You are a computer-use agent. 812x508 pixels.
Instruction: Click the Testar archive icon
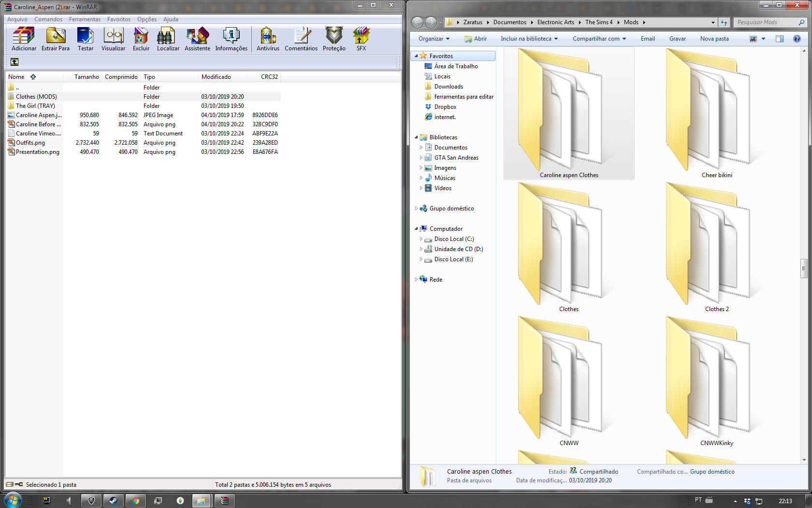point(86,39)
